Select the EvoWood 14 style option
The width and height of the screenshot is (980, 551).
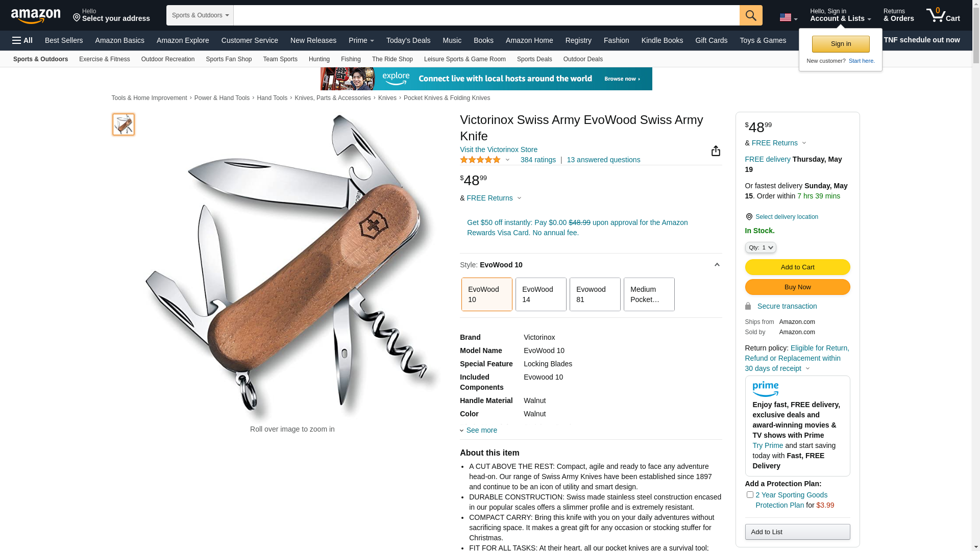tap(541, 294)
